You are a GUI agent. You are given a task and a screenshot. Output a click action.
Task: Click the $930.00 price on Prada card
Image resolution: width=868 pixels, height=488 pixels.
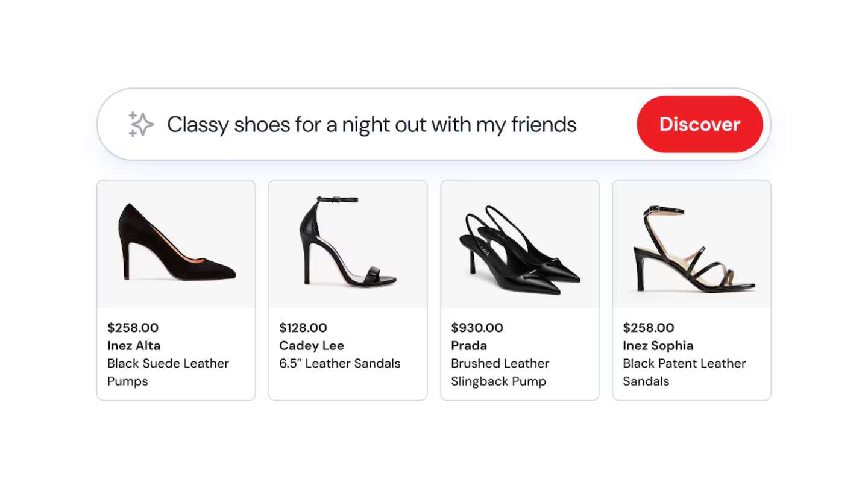point(477,328)
